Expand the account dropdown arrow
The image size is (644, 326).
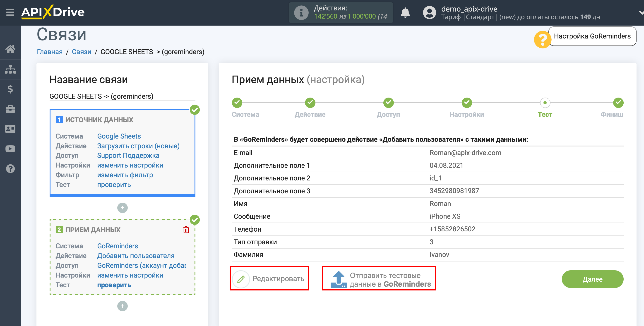click(641, 12)
